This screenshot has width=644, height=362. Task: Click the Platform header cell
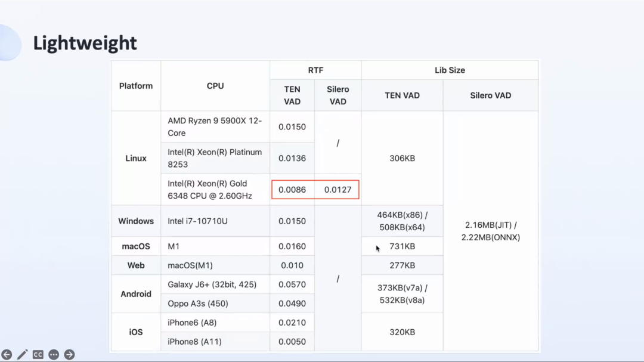(x=136, y=86)
